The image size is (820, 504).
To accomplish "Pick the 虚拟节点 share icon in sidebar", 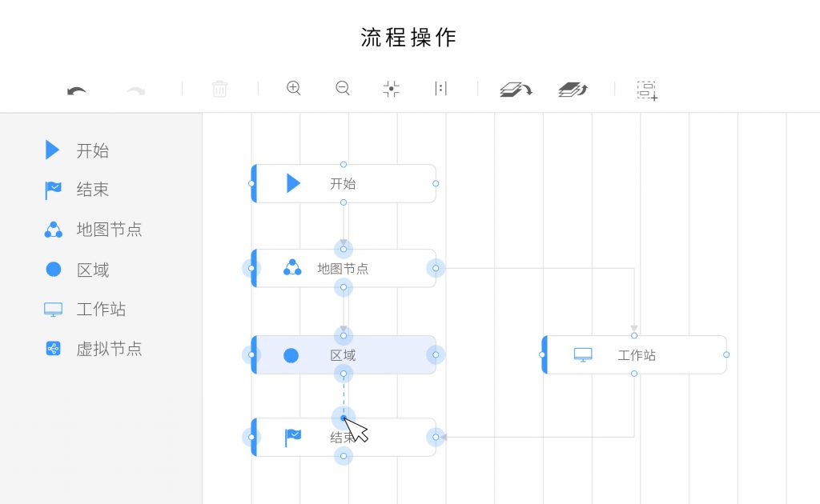I will click(54, 348).
